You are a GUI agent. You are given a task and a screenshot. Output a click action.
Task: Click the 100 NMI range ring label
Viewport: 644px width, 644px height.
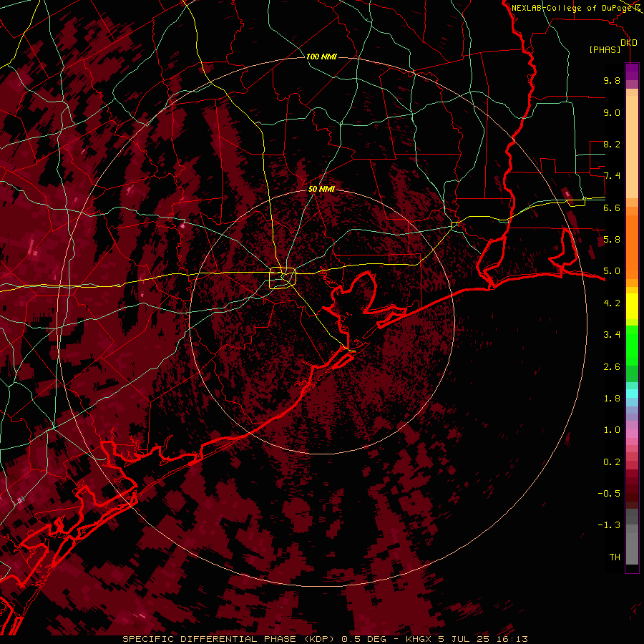tap(321, 57)
